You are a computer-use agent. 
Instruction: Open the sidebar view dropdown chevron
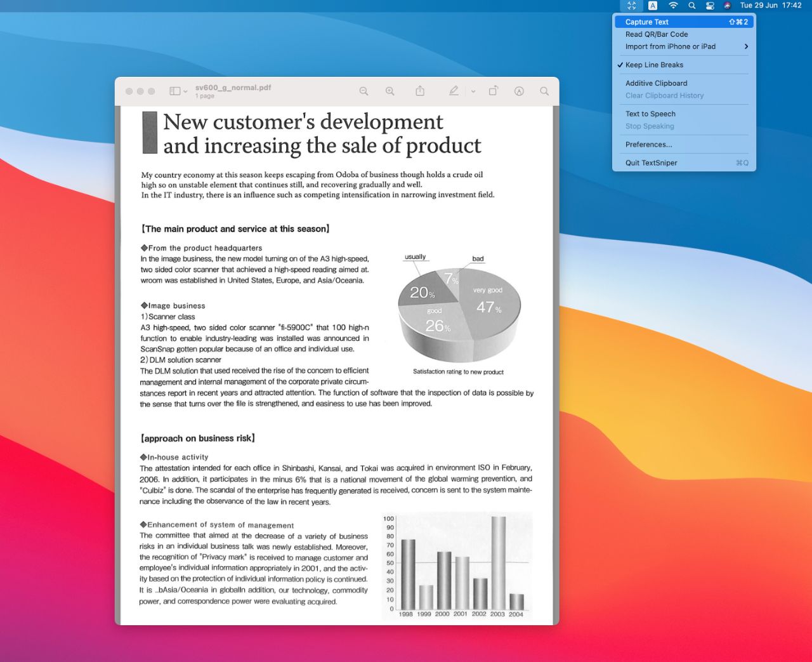[x=185, y=91]
